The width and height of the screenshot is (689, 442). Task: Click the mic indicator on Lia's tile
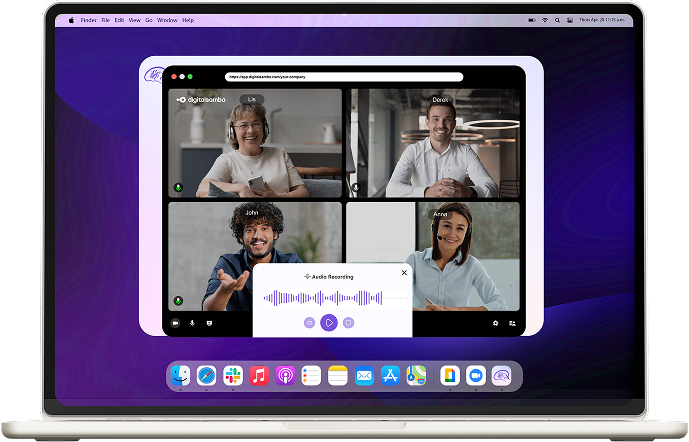tap(178, 188)
